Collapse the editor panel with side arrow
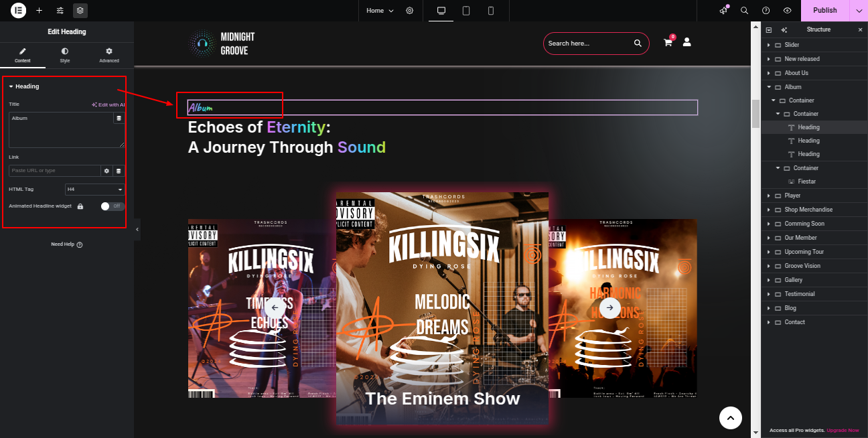Image resolution: width=868 pixels, height=438 pixels. [137, 229]
